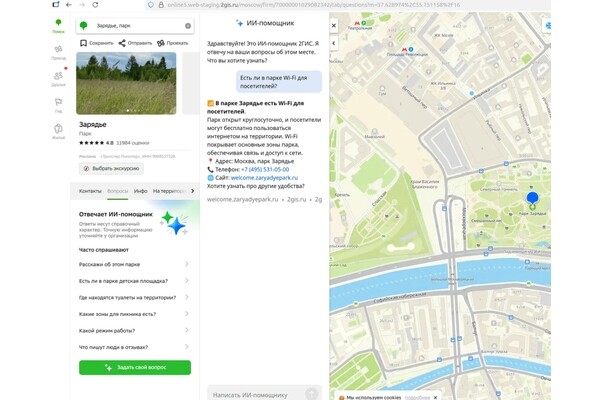600x400 pixels.
Task: Open the cookies подробнее link
Action: [x=417, y=397]
